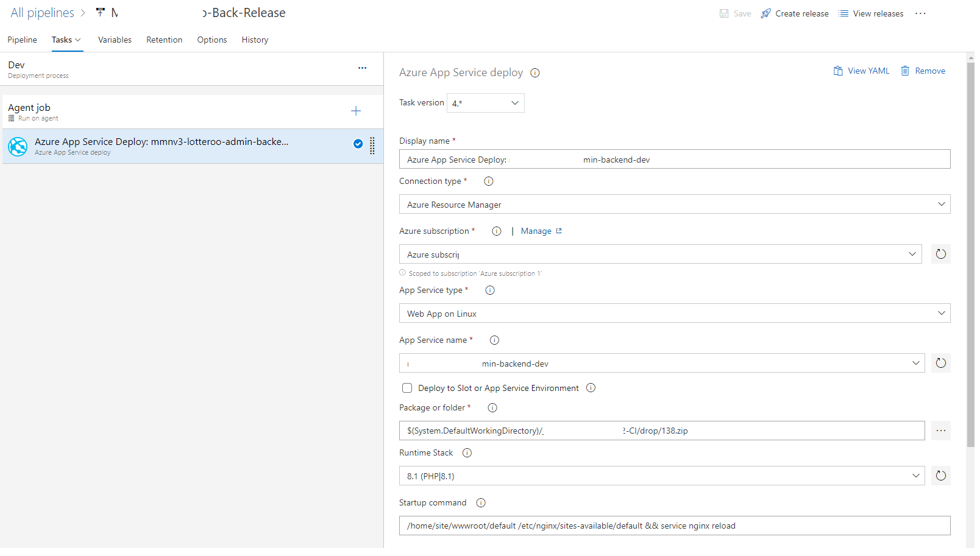
Task: Add a task to Agent job
Action: [x=356, y=111]
